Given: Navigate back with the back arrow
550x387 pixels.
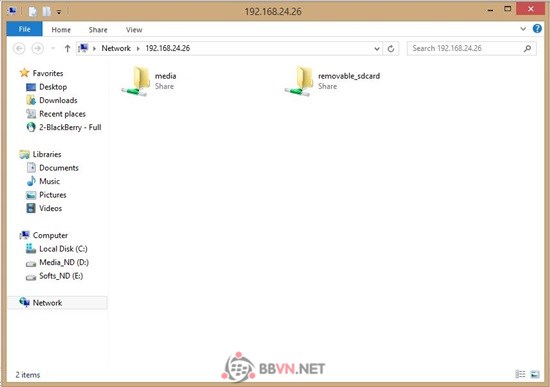Looking at the screenshot, I should click(x=19, y=48).
